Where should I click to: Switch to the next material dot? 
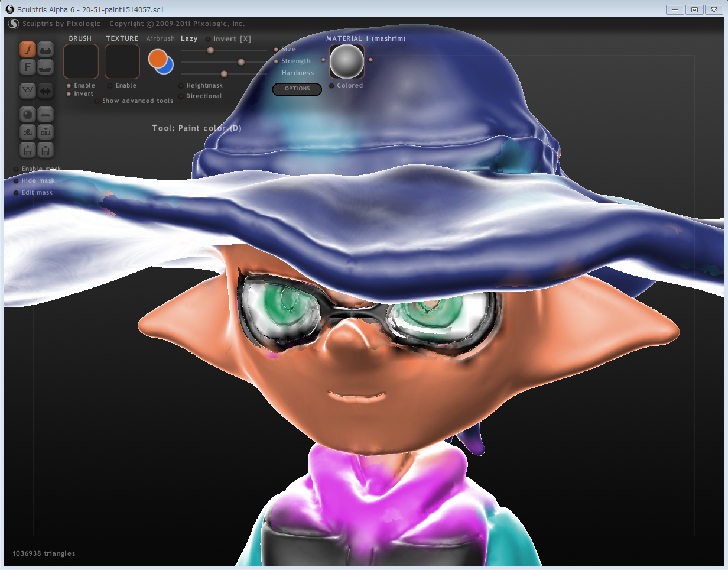370,60
